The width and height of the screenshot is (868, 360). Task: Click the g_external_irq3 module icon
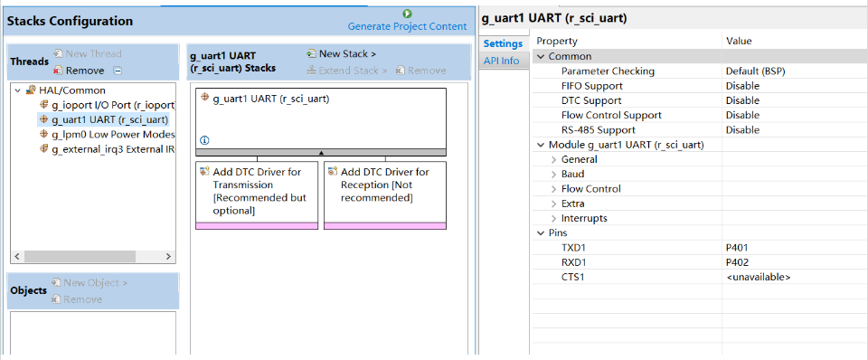point(44,148)
